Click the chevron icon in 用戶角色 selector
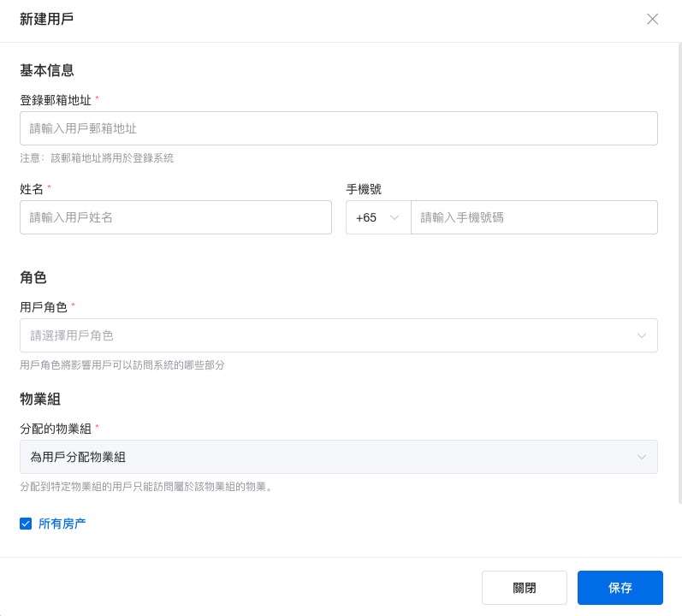The height and width of the screenshot is (616, 682). click(642, 335)
